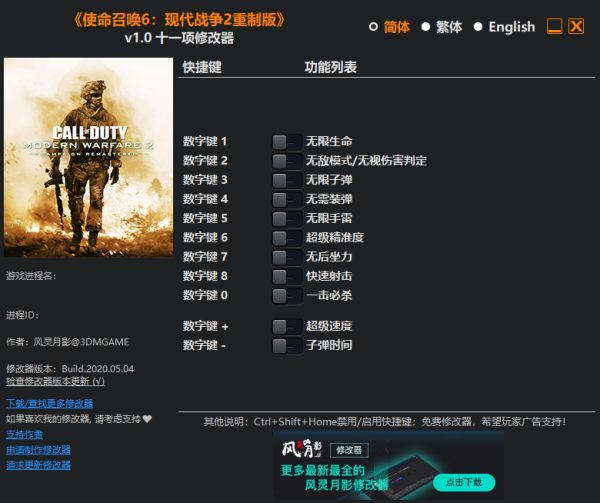The width and height of the screenshot is (600, 503).
Task: Select 简体 language radio button
Action: (373, 27)
